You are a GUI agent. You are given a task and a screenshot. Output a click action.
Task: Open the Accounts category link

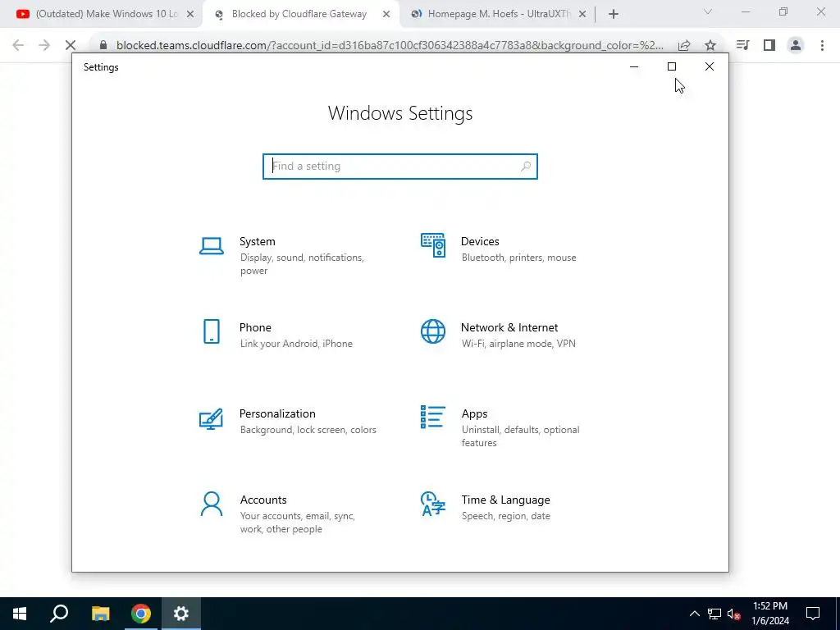point(263,500)
